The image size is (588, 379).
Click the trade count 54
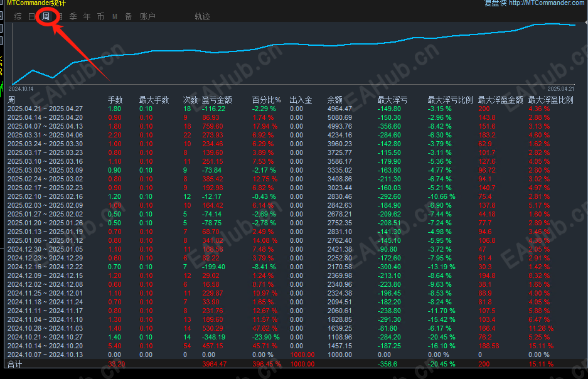pyautogui.click(x=187, y=346)
